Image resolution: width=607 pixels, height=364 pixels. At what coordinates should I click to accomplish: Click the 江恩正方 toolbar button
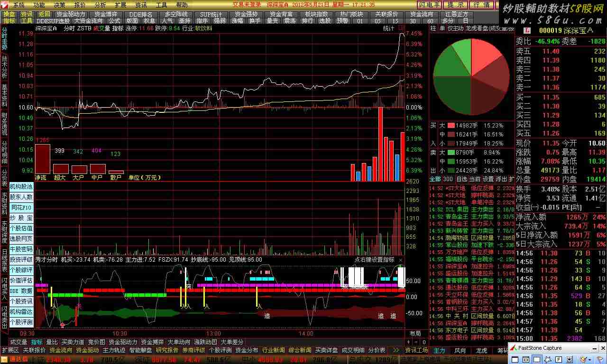(x=457, y=14)
